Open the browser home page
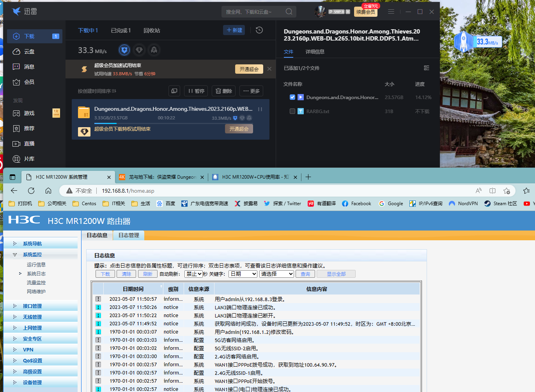 (48, 191)
